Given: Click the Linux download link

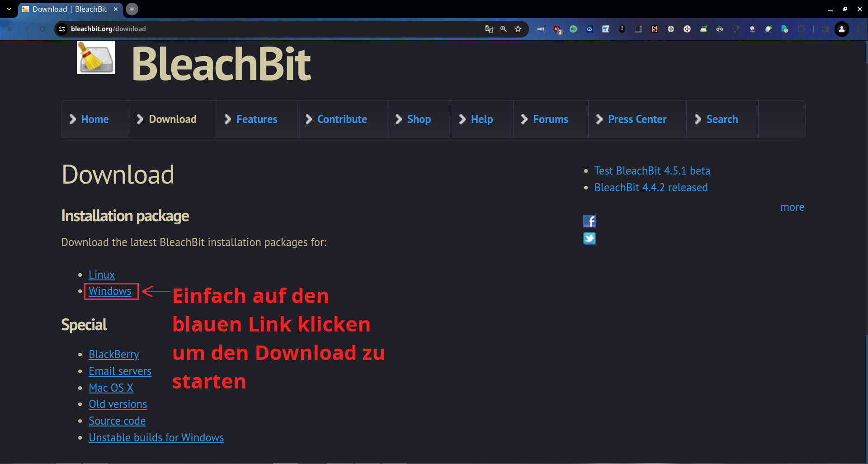Looking at the screenshot, I should 102,275.
